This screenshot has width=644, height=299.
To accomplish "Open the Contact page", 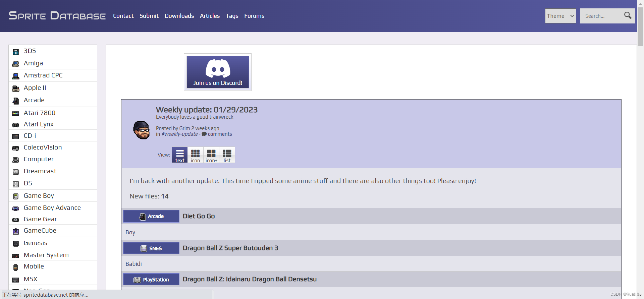I will pos(123,16).
